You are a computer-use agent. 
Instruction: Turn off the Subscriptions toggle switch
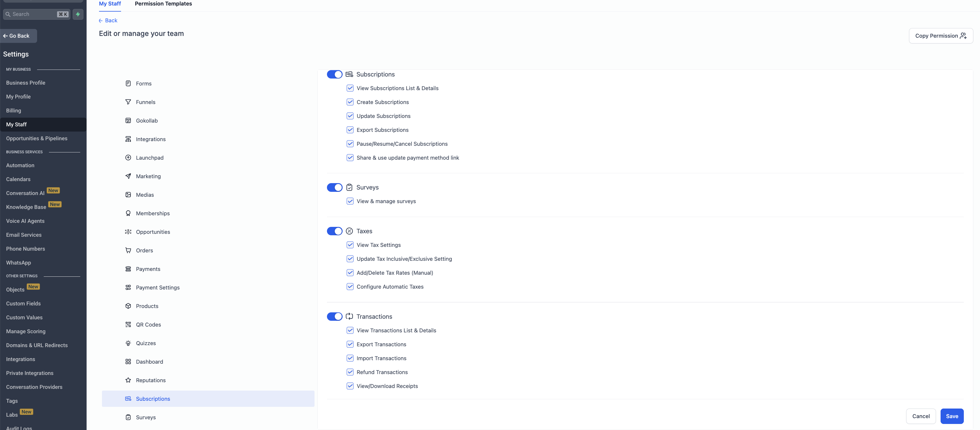tap(334, 74)
